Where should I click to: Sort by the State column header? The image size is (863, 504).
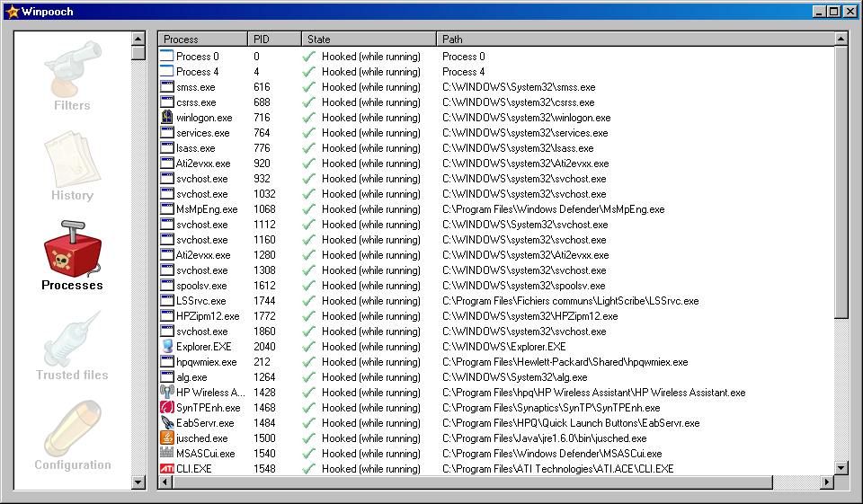369,39
